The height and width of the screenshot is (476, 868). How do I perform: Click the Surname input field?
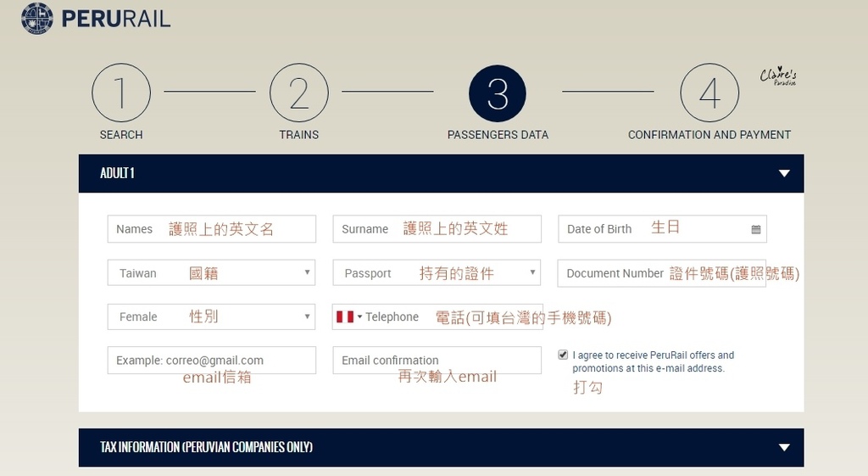click(437, 229)
